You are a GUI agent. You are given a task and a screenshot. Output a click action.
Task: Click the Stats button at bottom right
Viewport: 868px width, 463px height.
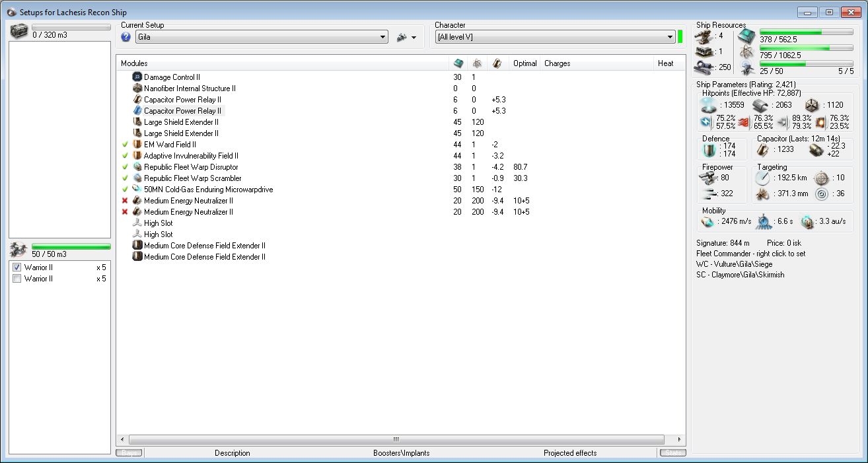[x=672, y=453]
